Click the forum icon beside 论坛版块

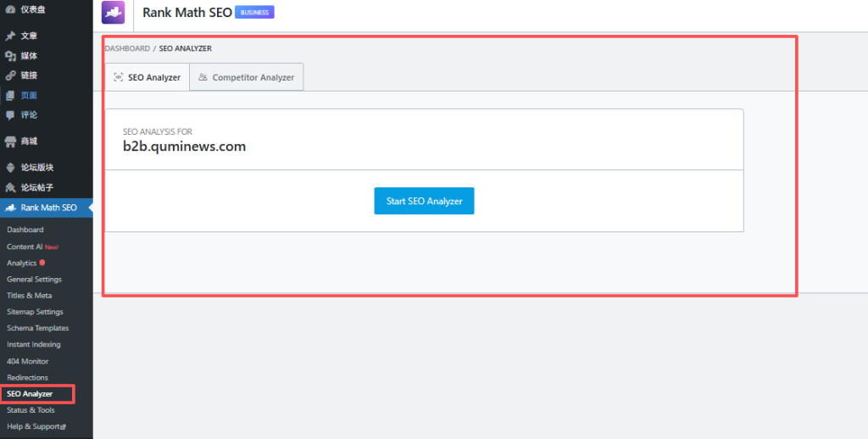coord(10,168)
